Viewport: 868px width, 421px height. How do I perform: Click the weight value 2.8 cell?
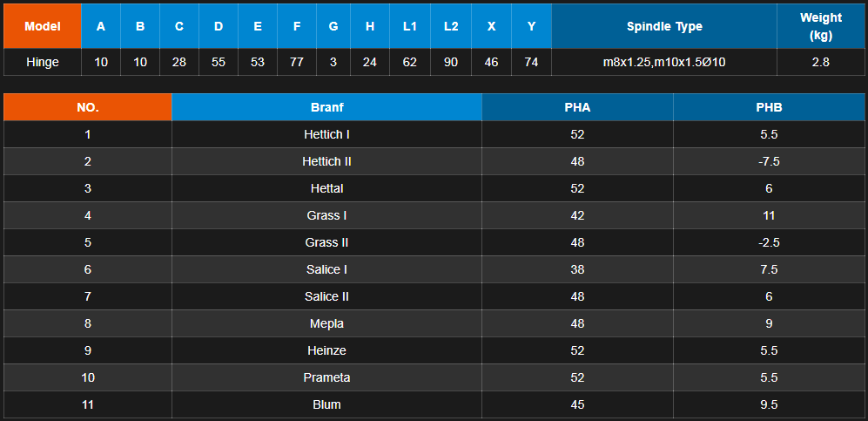pyautogui.click(x=819, y=62)
